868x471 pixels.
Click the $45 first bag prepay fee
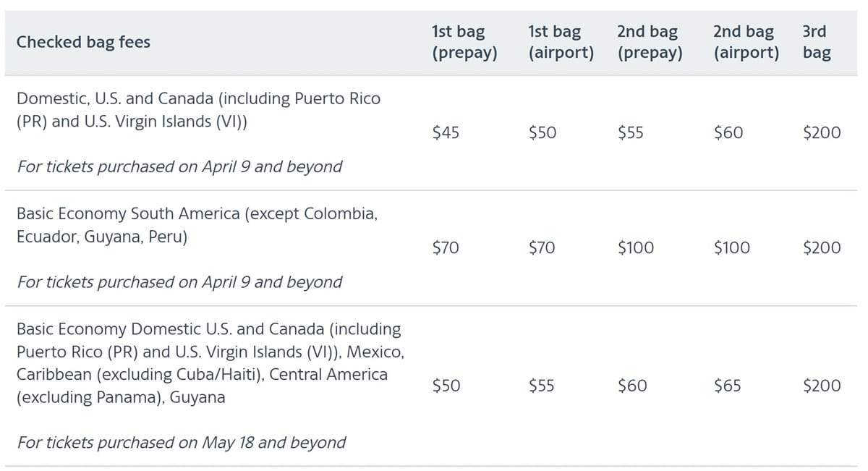pos(445,133)
